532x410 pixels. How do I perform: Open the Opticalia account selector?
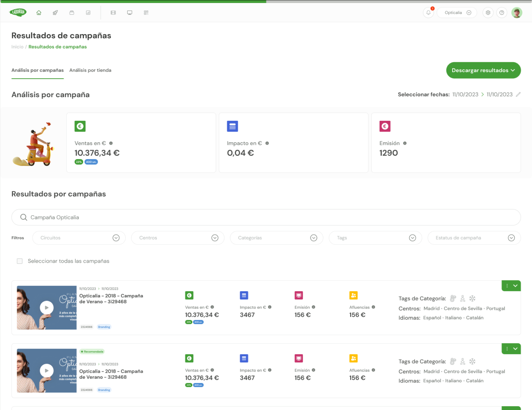[x=457, y=13]
